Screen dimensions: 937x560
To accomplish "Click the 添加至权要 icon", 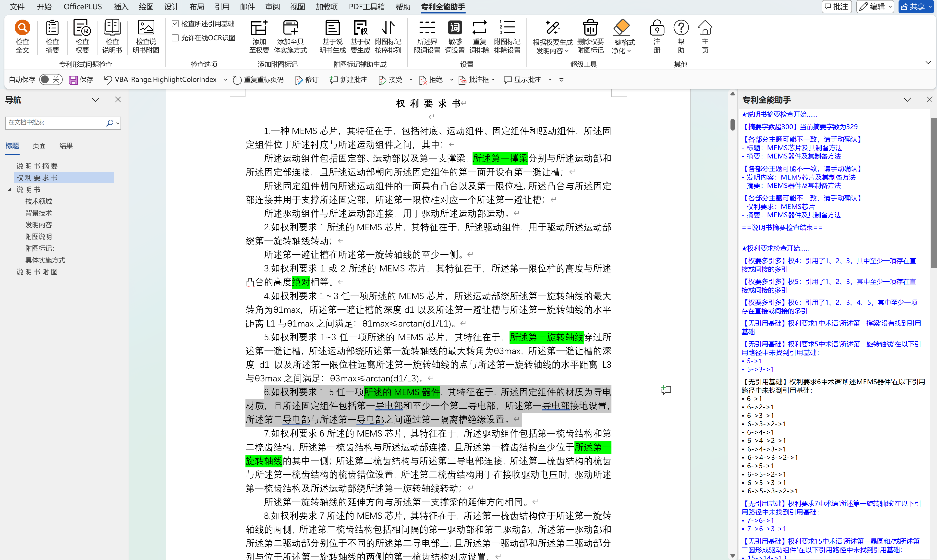I will [259, 28].
